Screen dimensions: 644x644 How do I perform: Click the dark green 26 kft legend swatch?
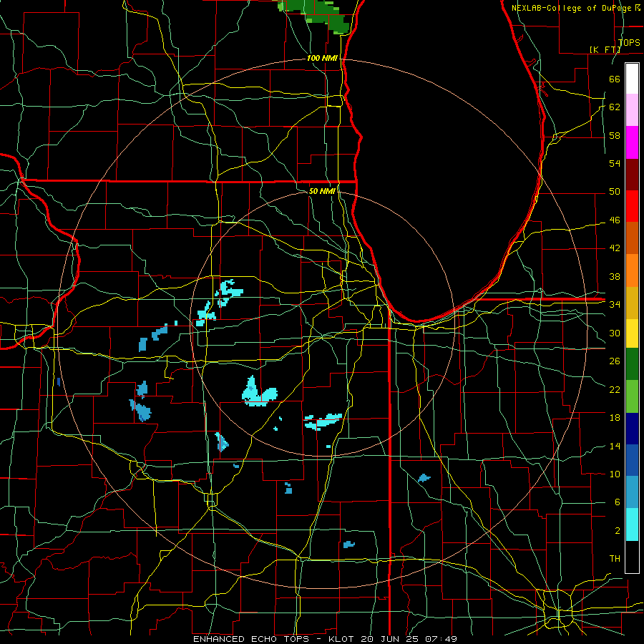(x=632, y=364)
